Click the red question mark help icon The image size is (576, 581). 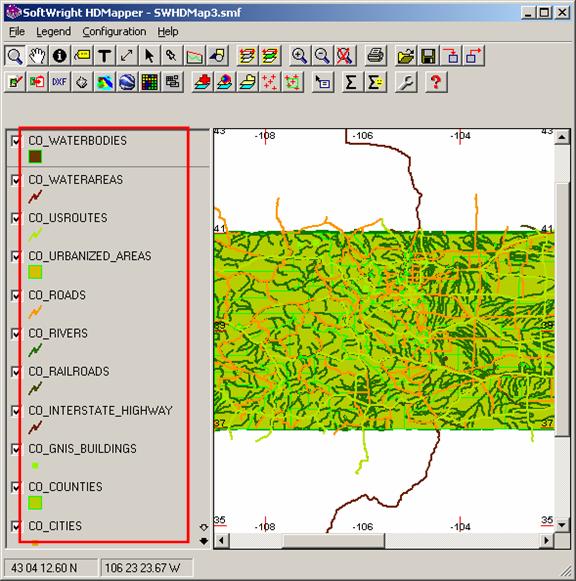pos(436,82)
